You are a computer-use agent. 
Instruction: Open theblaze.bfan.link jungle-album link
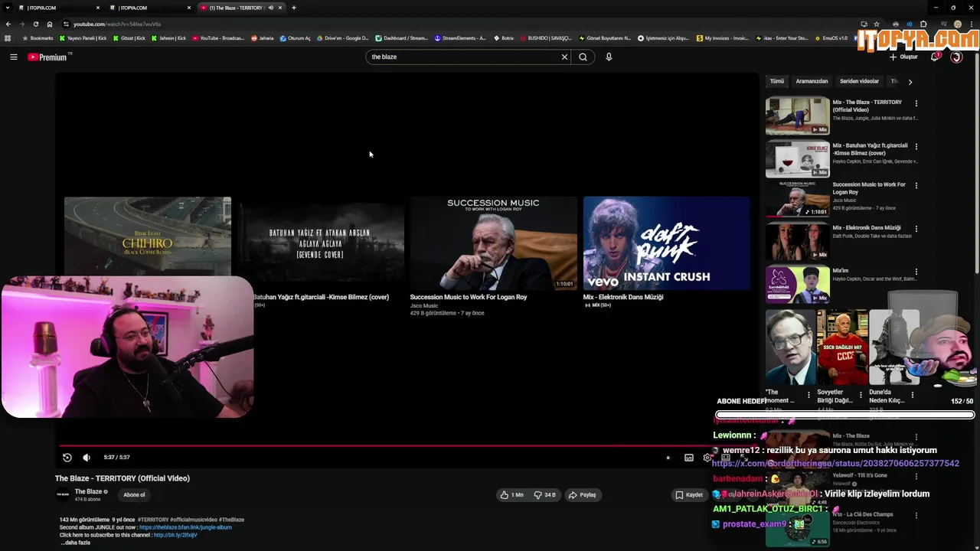185,527
